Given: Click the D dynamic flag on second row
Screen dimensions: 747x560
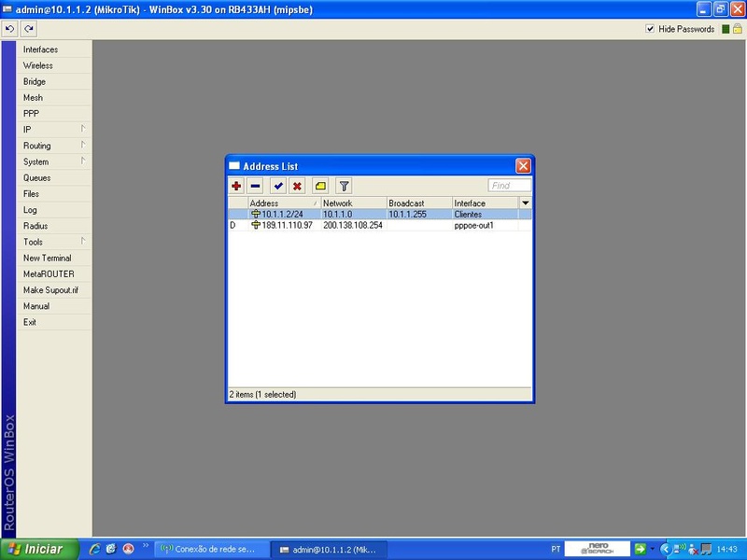Looking at the screenshot, I should [233, 225].
